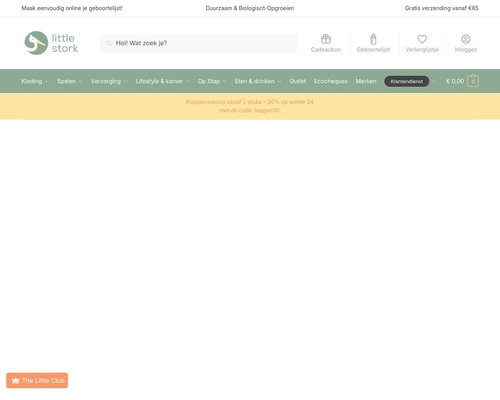Click the search magnifier icon

[x=109, y=43]
